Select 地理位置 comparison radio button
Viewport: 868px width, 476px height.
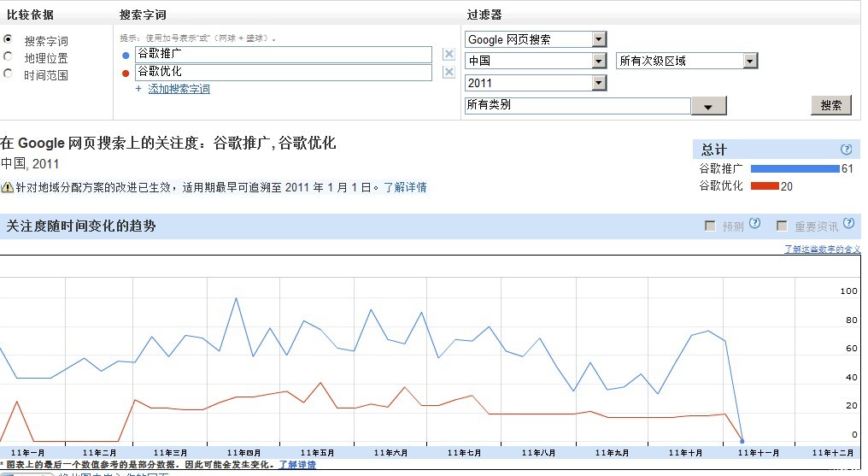pos(8,56)
